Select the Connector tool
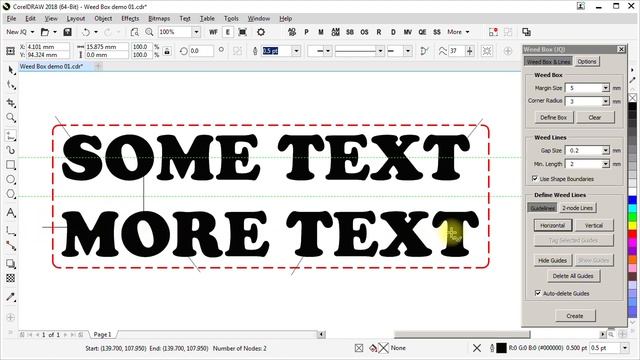This screenshot has width=640, height=360. 11,246
